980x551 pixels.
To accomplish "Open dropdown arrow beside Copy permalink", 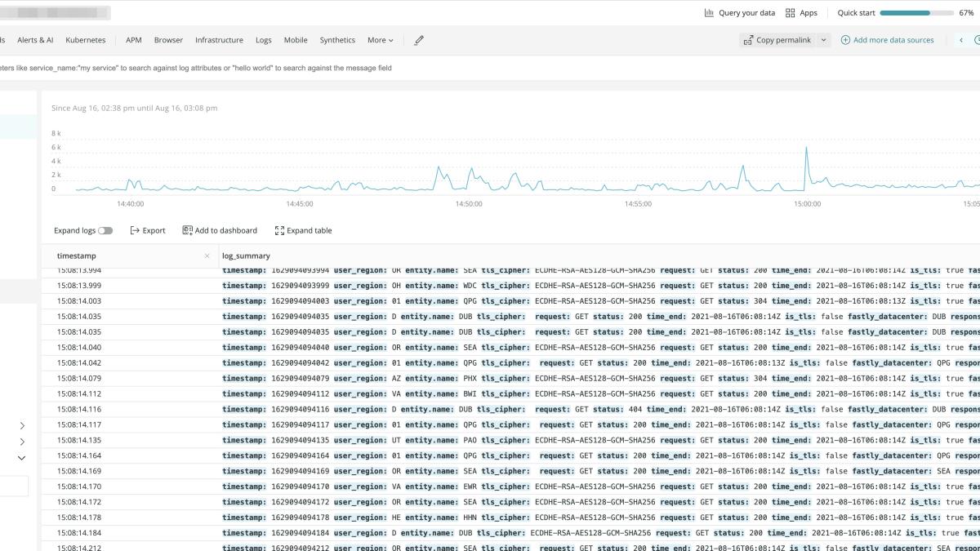I will point(823,40).
